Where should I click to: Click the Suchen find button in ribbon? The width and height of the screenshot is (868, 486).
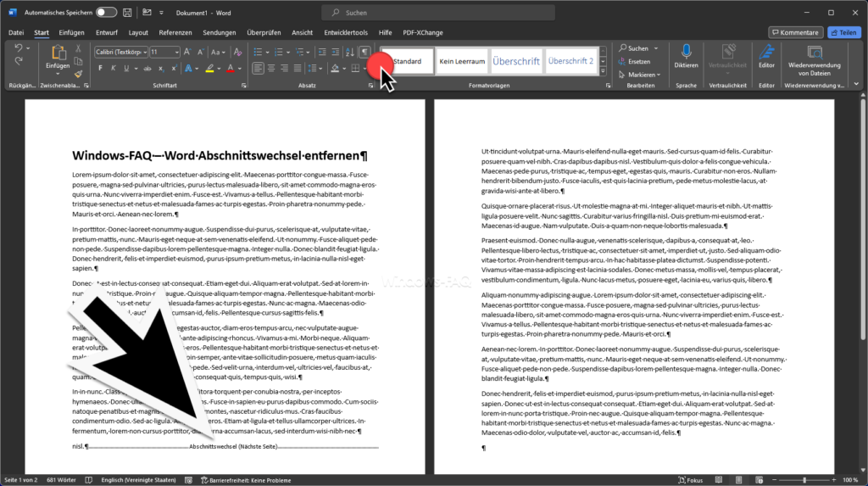coord(634,48)
